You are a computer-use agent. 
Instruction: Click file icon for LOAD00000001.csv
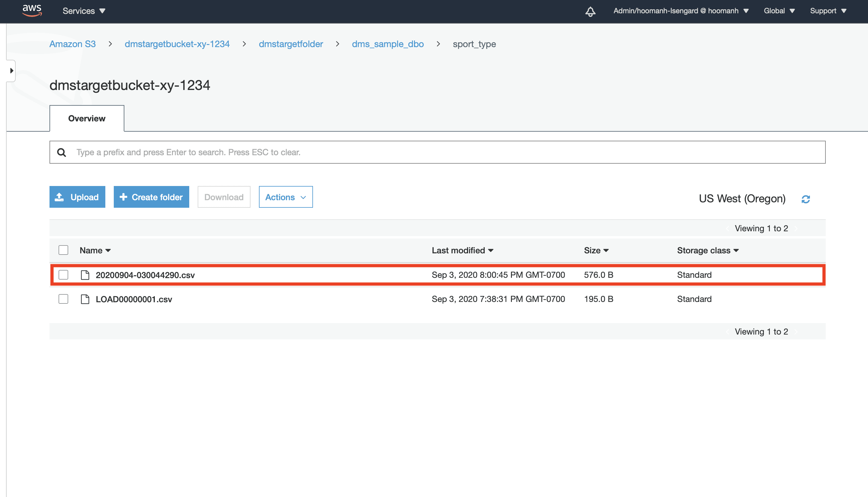(85, 299)
